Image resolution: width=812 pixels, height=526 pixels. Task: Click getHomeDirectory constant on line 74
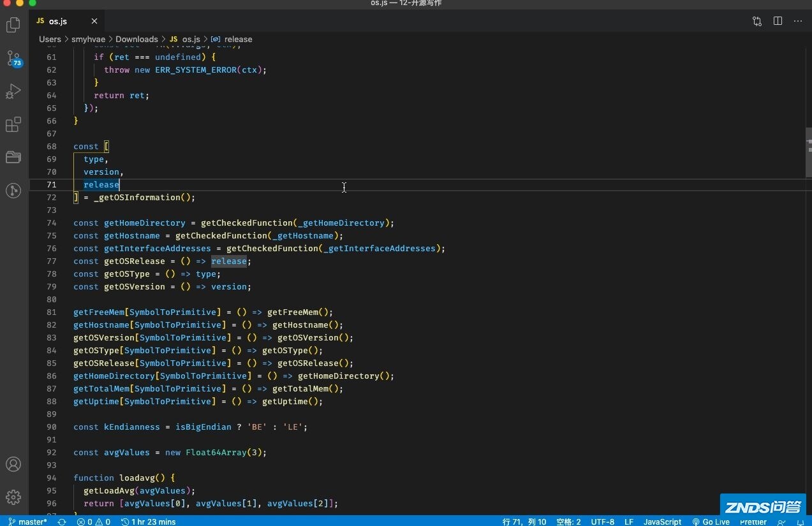(x=145, y=223)
